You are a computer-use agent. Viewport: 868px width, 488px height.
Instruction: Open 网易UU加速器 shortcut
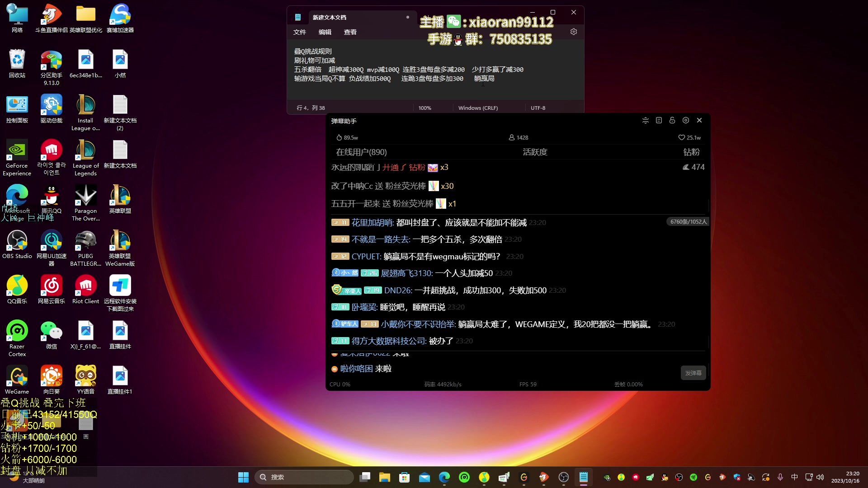tap(52, 248)
